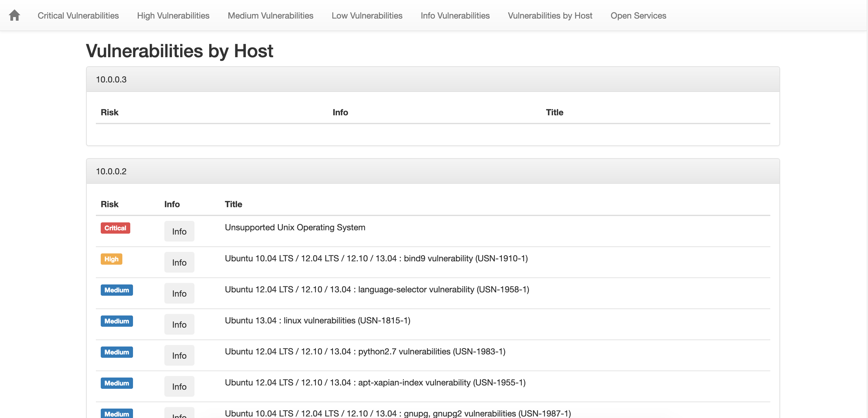Image resolution: width=868 pixels, height=418 pixels.
Task: Show Info for python2.7 vulnerabilities
Action: [179, 355]
